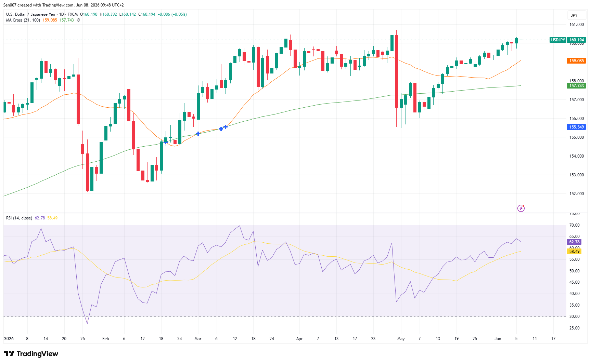Image resolution: width=591 pixels, height=364 pixels.
Task: Click the orange 159.085 value in the MA legend
Action: [x=50, y=20]
